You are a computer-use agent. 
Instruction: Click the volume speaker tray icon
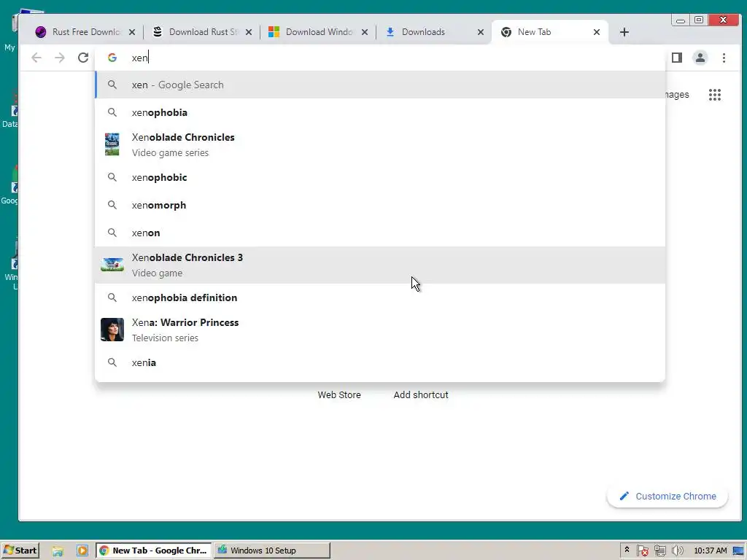677,551
